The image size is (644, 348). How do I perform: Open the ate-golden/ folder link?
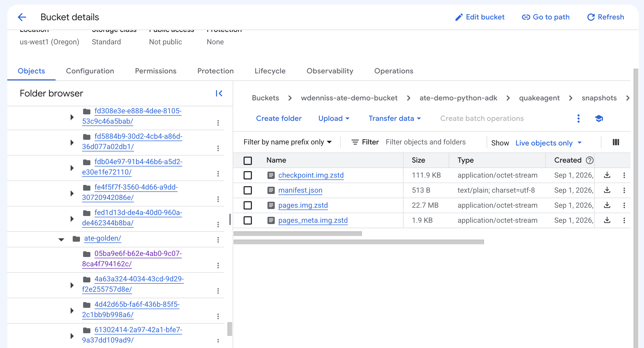coord(103,238)
